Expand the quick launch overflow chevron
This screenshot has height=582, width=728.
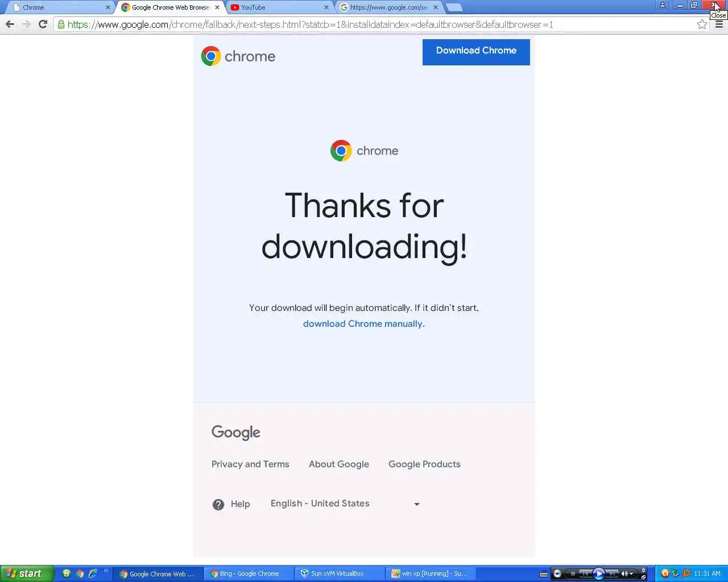pos(106,572)
